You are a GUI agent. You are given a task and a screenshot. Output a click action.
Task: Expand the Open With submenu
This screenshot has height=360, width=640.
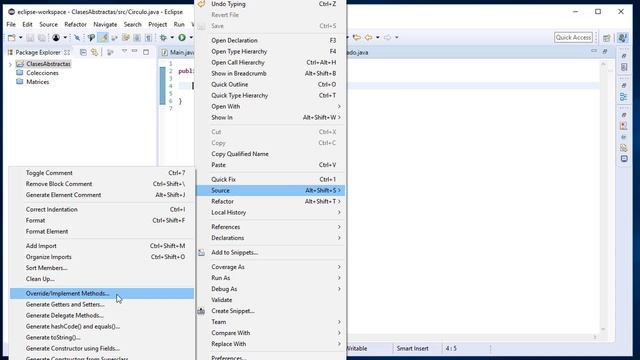point(271,107)
